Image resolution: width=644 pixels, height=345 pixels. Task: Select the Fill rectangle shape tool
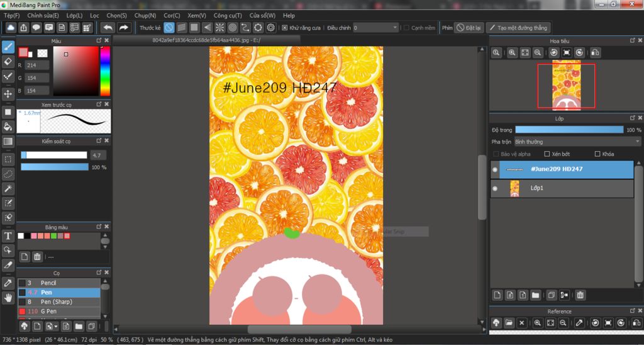point(8,112)
